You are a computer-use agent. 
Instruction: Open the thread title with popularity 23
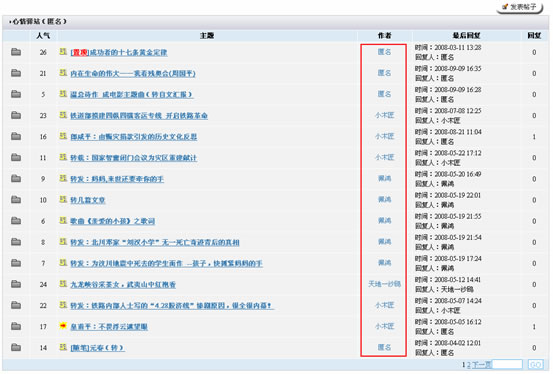click(x=139, y=116)
